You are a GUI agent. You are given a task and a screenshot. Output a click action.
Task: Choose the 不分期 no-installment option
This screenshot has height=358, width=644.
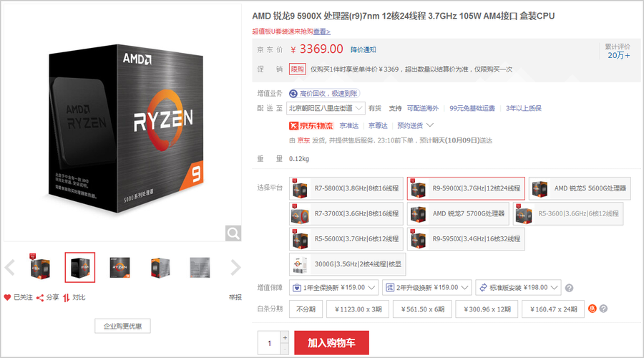tap(306, 309)
